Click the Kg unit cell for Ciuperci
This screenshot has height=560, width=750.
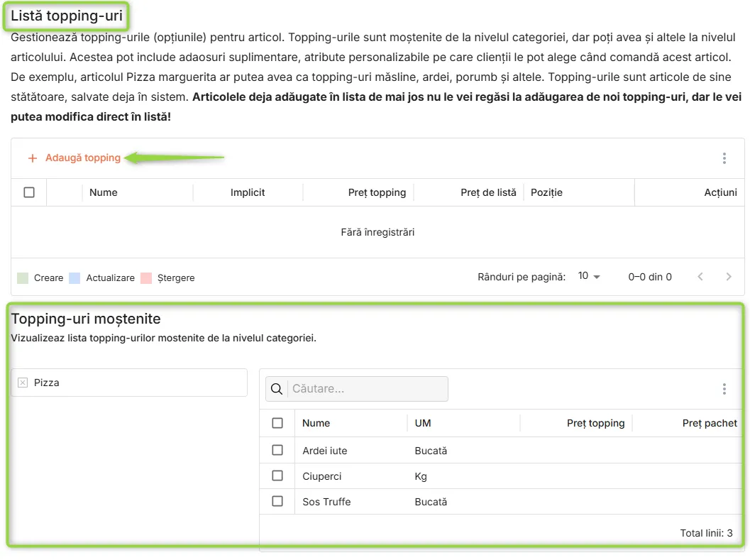point(421,476)
